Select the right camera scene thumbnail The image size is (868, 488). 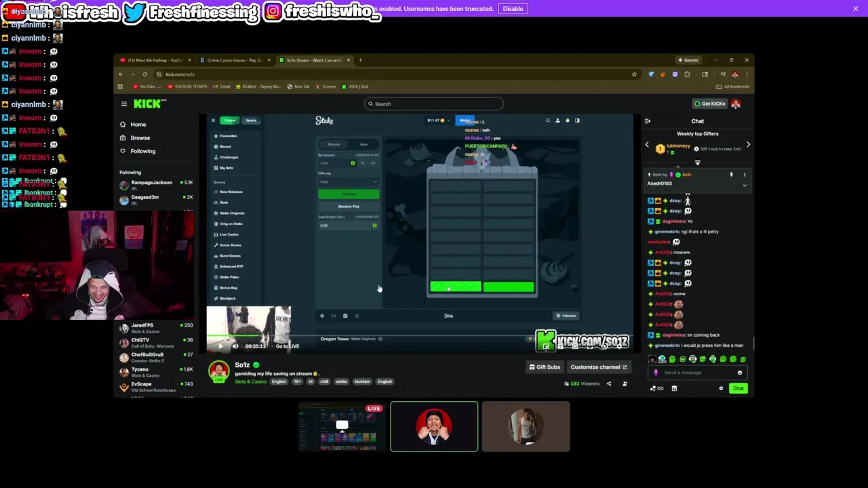pos(526,426)
